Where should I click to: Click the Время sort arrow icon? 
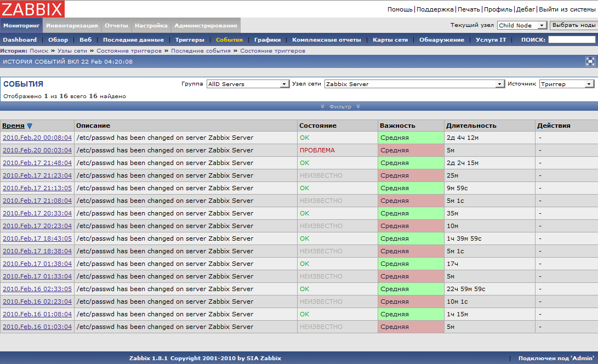point(30,126)
